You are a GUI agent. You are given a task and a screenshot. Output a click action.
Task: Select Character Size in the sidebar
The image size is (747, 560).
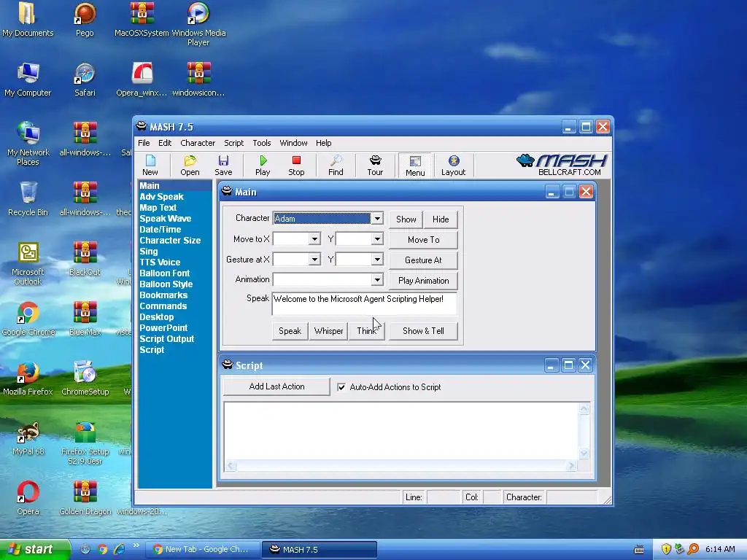tap(170, 241)
